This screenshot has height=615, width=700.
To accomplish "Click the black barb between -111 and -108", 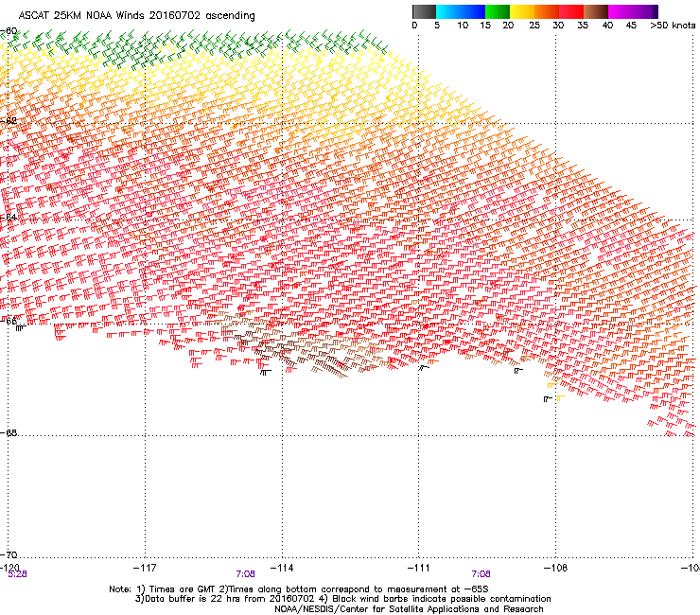I will pyautogui.click(x=518, y=370).
